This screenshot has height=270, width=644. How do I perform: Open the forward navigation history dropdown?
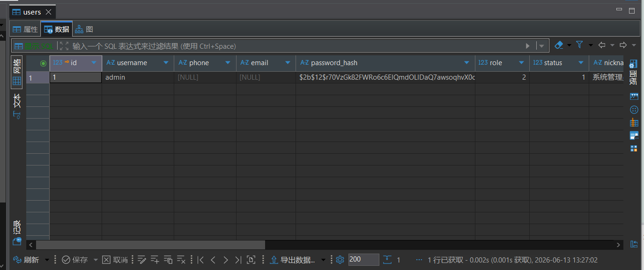pyautogui.click(x=634, y=45)
